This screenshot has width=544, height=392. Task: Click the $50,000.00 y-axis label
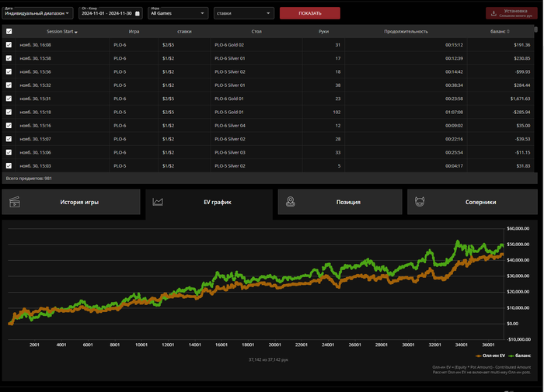click(518, 245)
